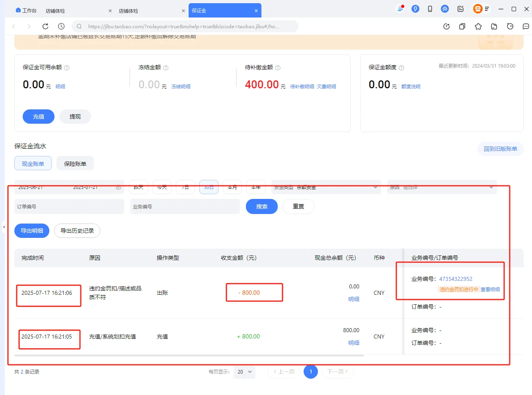Click the help icon next to 待补缴金额
Screen dimensions: 532x395
point(278,68)
